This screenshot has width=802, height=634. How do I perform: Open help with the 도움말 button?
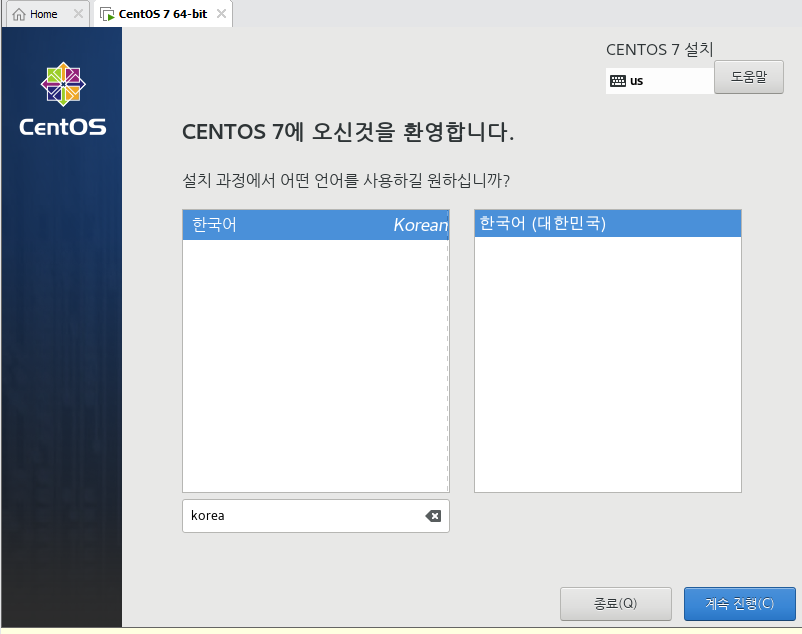coord(749,77)
